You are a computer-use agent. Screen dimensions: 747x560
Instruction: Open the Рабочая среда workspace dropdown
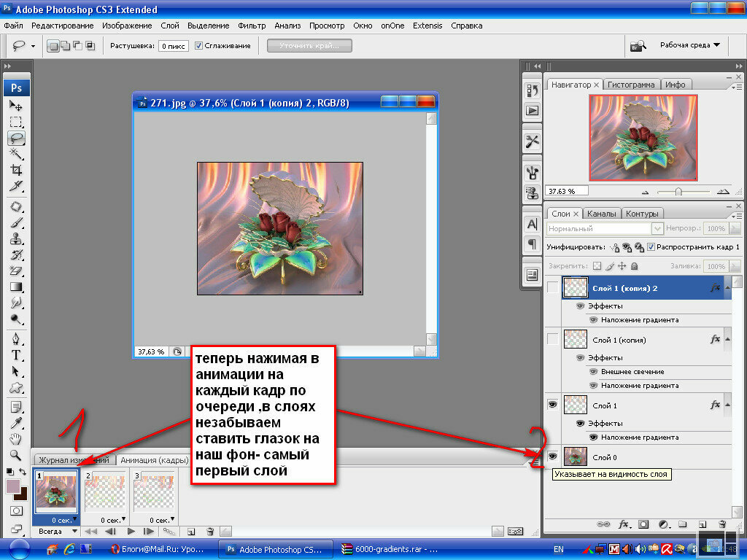[690, 45]
